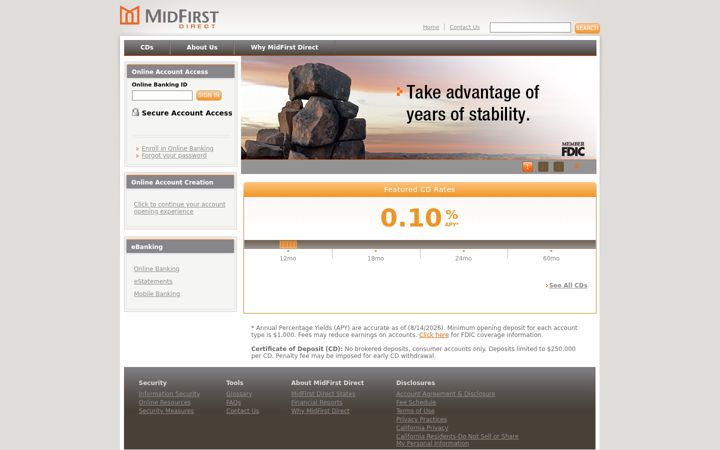Open California Residents Do Not Sell link
Screen dimensions: 720x450
tap(457, 439)
